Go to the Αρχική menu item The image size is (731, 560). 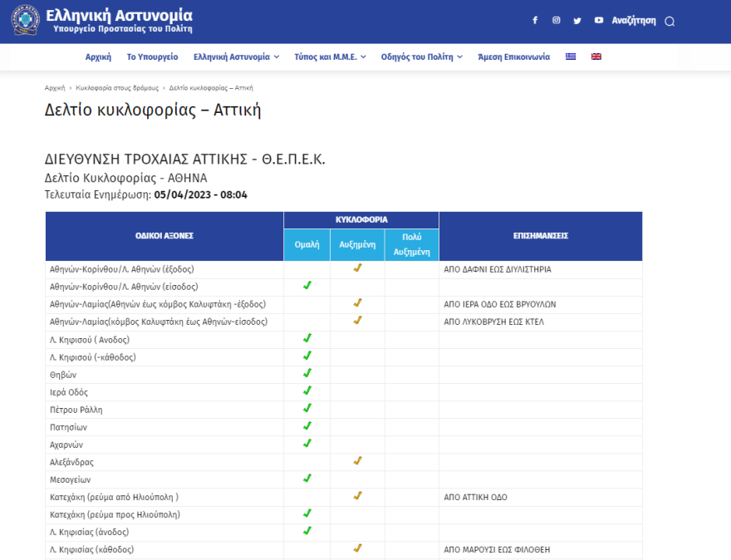tap(98, 56)
